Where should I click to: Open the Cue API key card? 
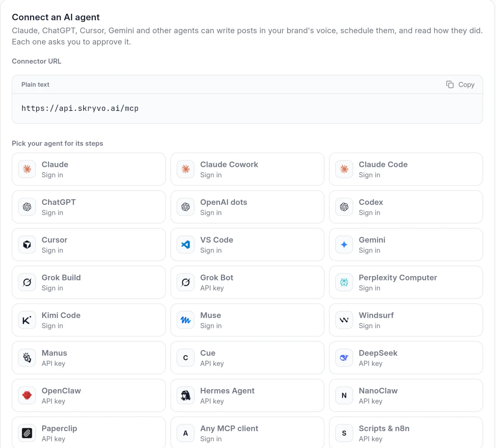pyautogui.click(x=247, y=358)
